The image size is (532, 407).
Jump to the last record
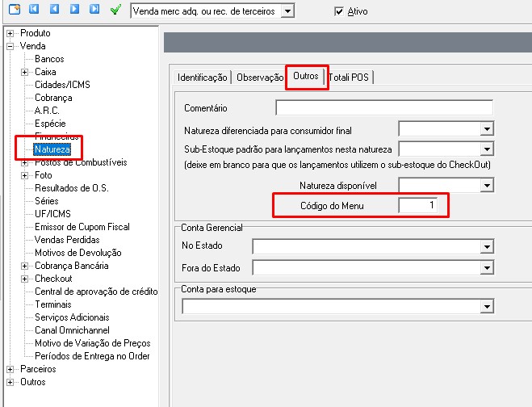(x=94, y=10)
